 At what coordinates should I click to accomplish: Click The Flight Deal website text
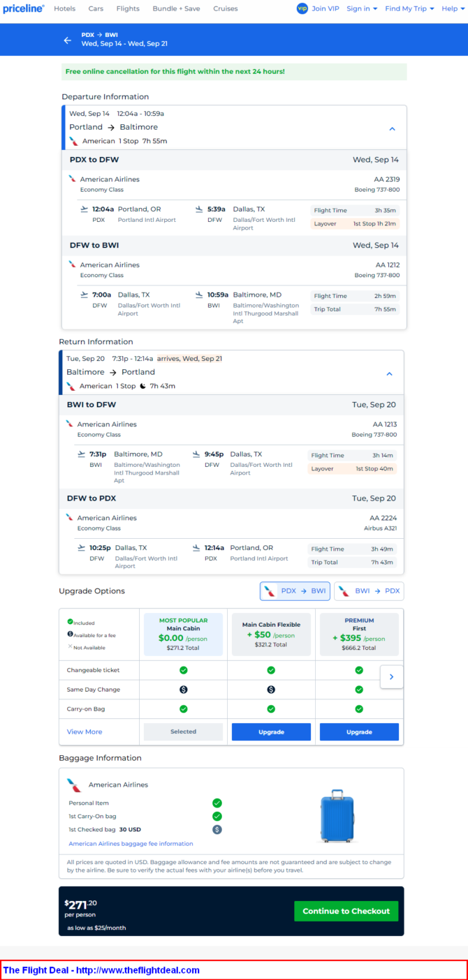[x=101, y=970]
